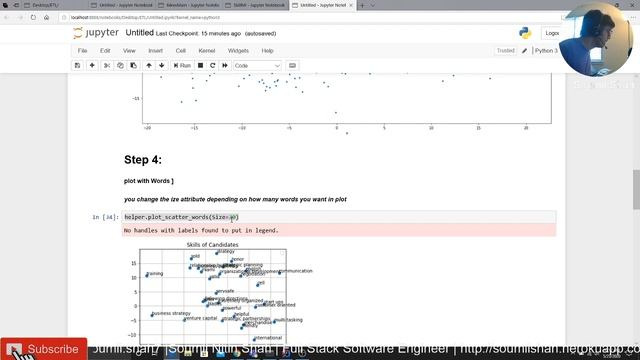Click the Step 4 heading cell
Viewport: 640px width, 360px height.
(x=142, y=160)
